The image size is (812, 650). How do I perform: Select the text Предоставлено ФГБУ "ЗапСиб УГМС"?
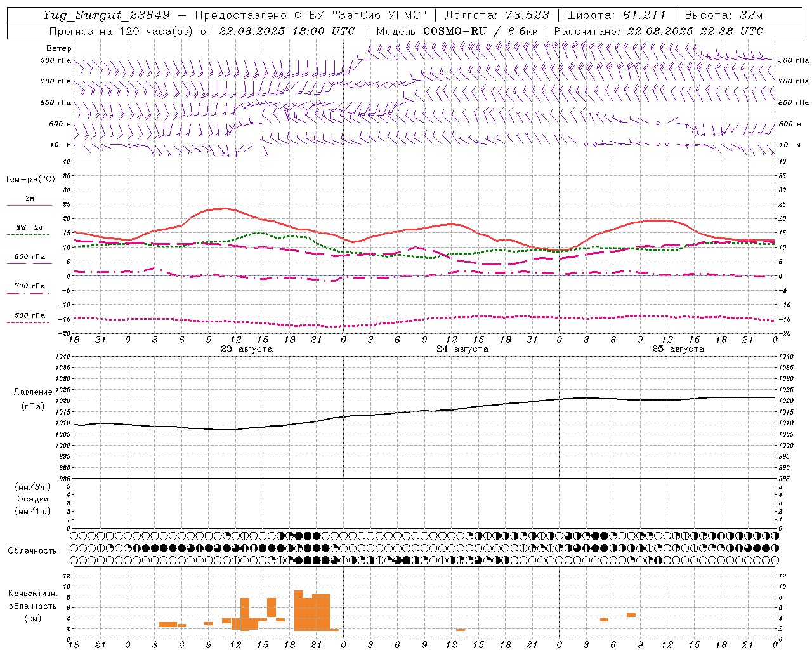tap(311, 15)
